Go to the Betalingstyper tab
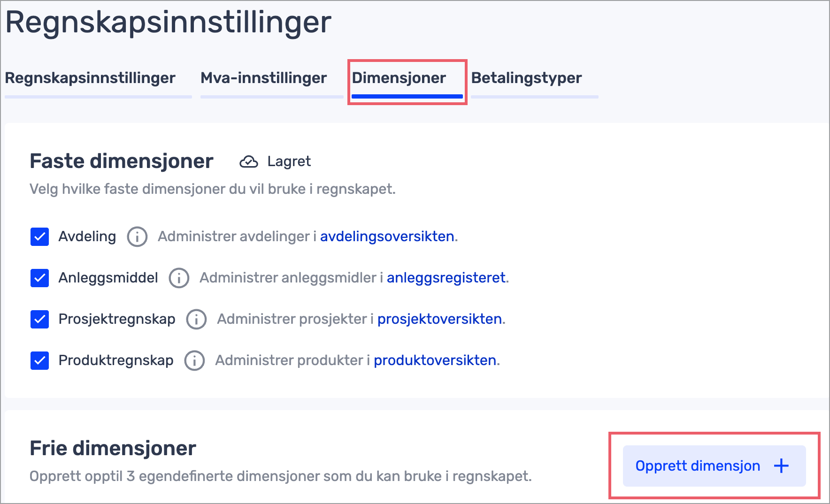Screen dimensions: 830x504 [526, 78]
